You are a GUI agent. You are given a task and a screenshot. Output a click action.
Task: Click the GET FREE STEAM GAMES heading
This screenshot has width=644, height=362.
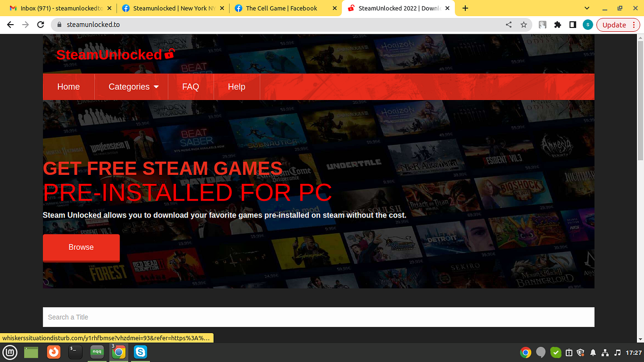pyautogui.click(x=163, y=169)
